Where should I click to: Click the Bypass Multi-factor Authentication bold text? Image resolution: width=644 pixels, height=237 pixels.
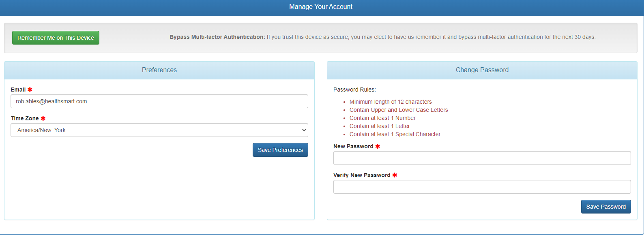pos(217,37)
